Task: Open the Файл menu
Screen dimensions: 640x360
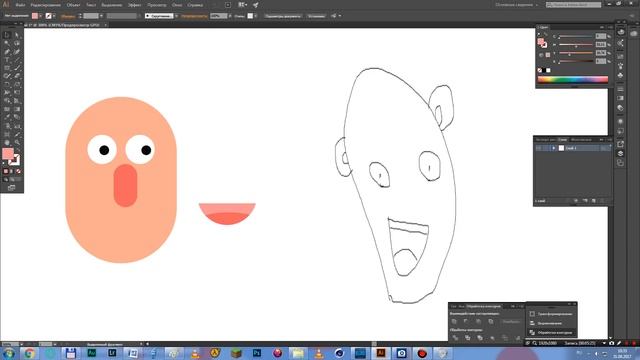Action: pos(20,5)
